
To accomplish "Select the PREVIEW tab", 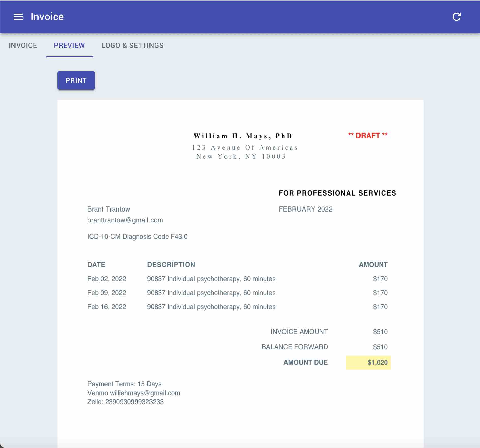I will (x=69, y=46).
